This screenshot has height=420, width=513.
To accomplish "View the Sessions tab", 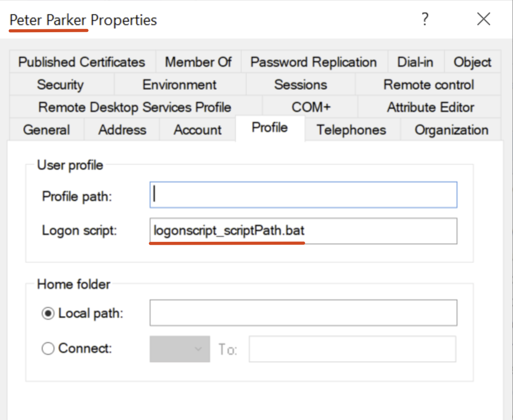I will (300, 85).
